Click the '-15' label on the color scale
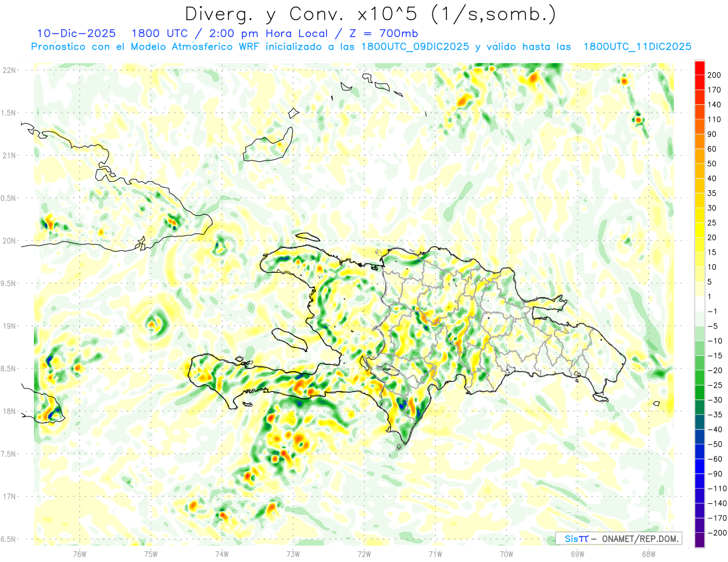Image resolution: width=728 pixels, height=562 pixels. 716,356
